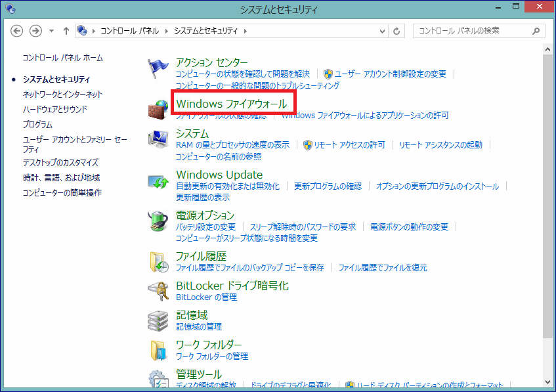This screenshot has width=556, height=392.
Task: Open the address bar history dropdown arrow
Action: point(381,30)
